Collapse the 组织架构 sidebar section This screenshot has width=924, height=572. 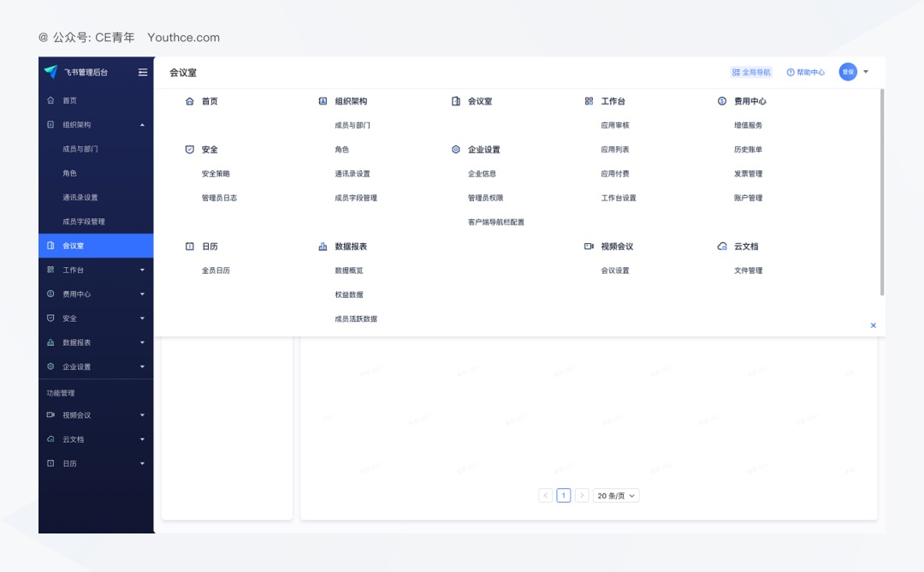(x=143, y=124)
